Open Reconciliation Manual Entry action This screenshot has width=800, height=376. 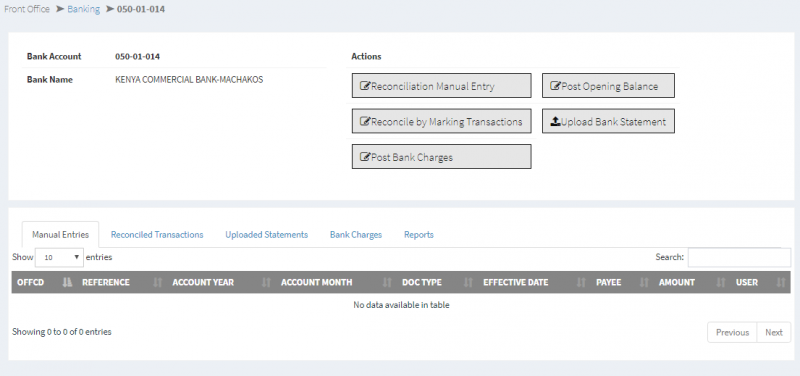pyautogui.click(x=441, y=86)
